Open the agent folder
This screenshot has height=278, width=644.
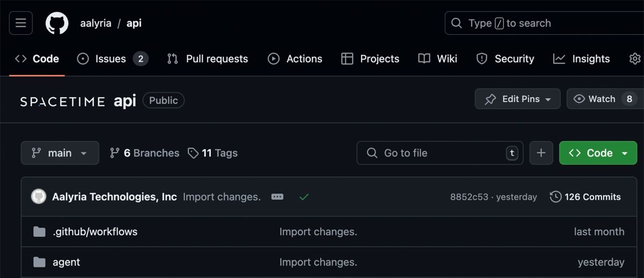(66, 262)
